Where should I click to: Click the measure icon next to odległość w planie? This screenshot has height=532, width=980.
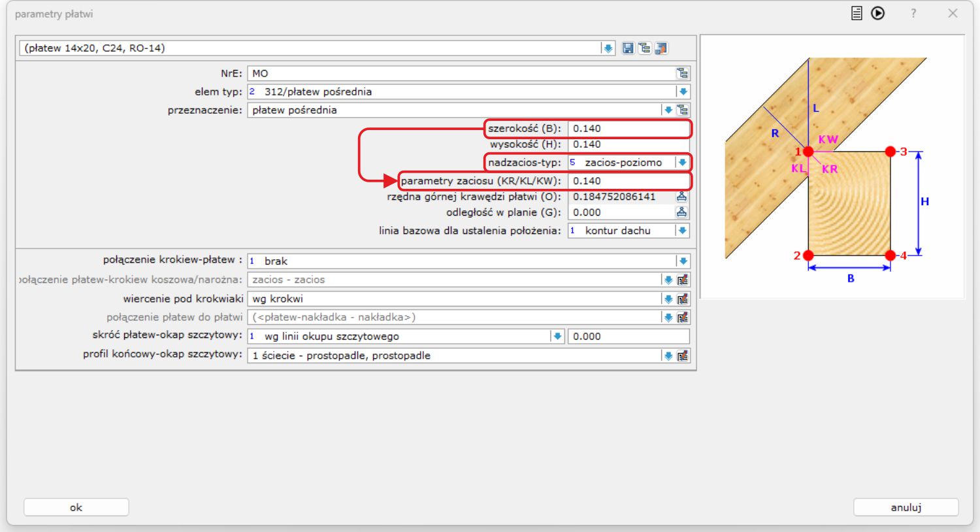point(681,212)
